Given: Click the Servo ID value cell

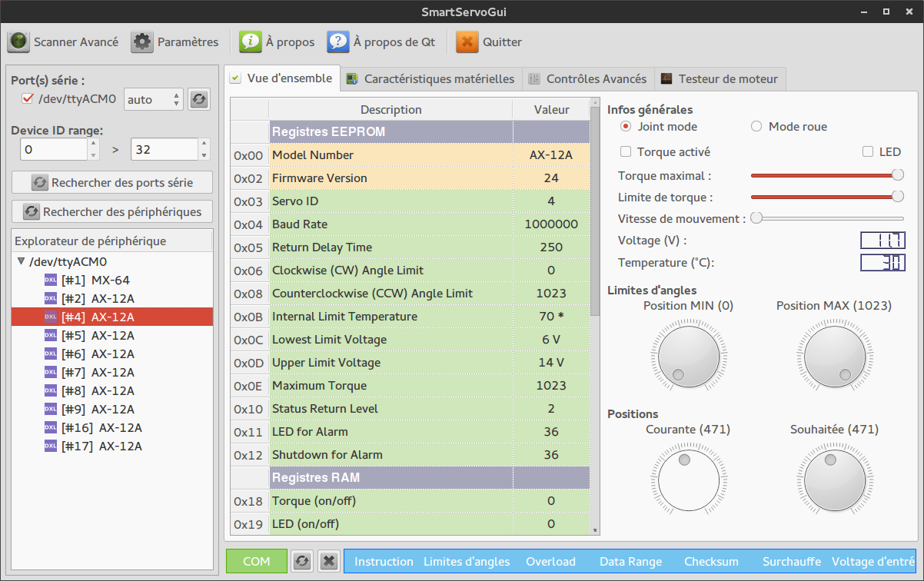Looking at the screenshot, I should pyautogui.click(x=551, y=201).
